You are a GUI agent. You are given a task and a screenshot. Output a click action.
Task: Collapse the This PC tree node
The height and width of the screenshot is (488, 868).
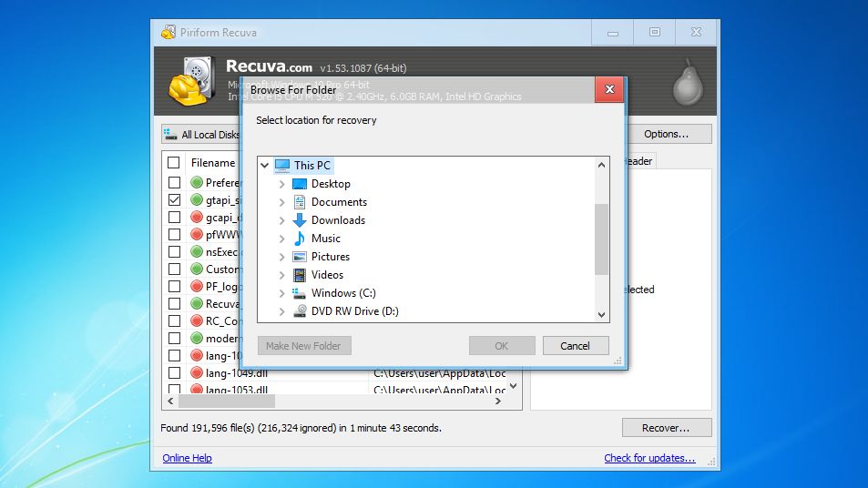(x=265, y=166)
